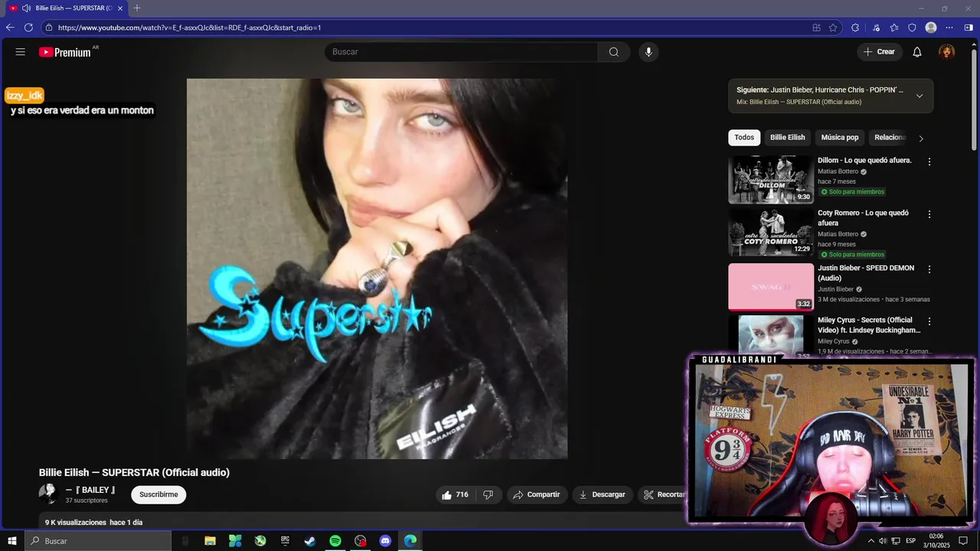
Task: Select the Billie Eilish filter chip
Action: tap(788, 138)
